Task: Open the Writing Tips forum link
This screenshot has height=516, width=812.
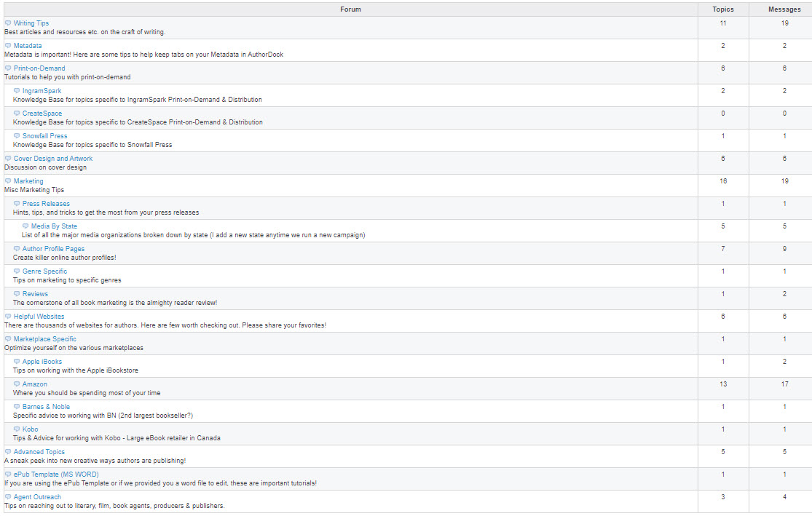Action: point(31,23)
